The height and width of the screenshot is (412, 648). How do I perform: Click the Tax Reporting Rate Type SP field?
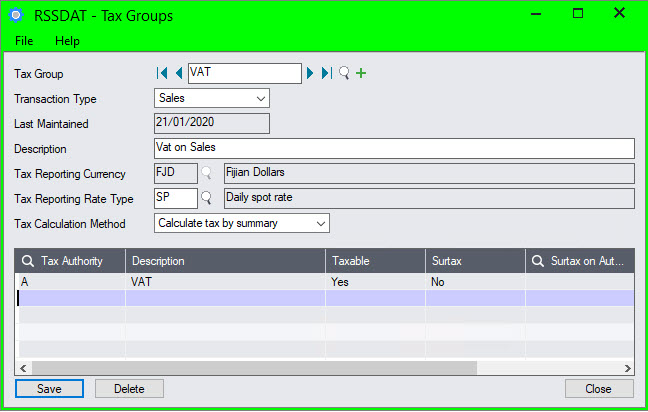tap(176, 198)
